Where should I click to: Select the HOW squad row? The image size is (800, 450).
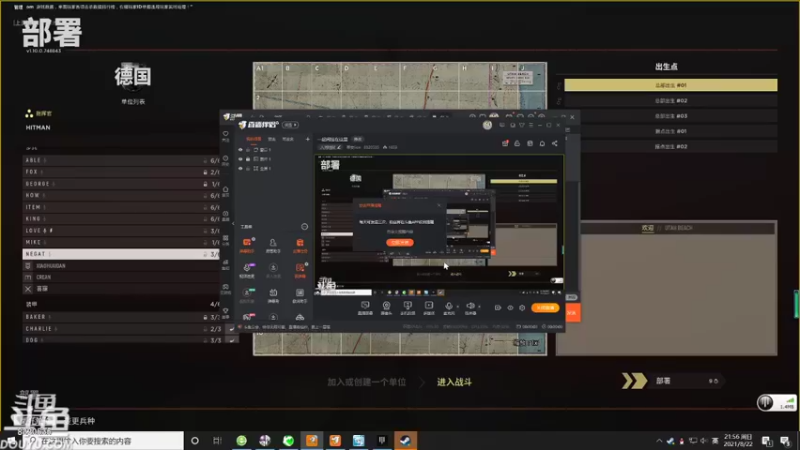click(x=121, y=195)
